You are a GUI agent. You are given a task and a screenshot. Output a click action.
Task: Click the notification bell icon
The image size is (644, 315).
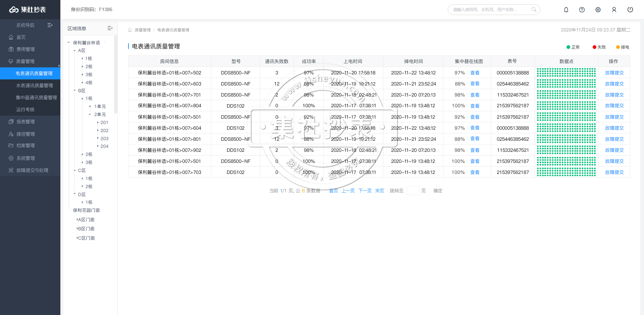(x=566, y=10)
